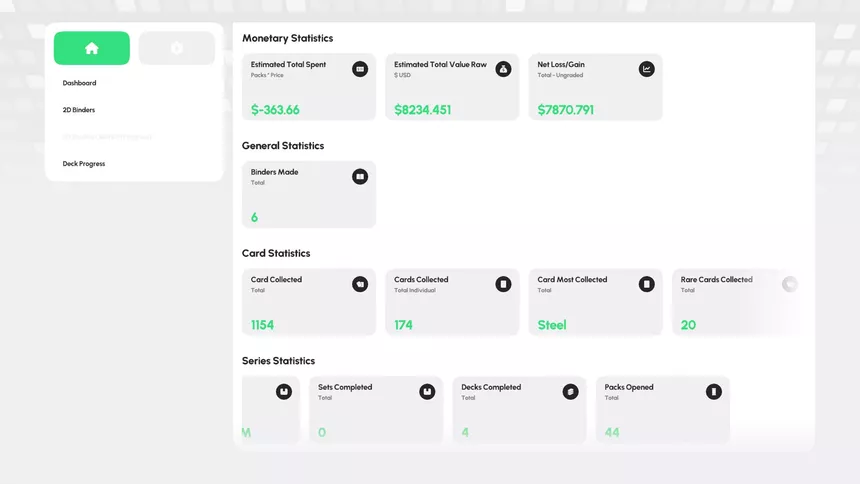Open the home tab button
This screenshot has height=484, width=860.
[x=92, y=48]
